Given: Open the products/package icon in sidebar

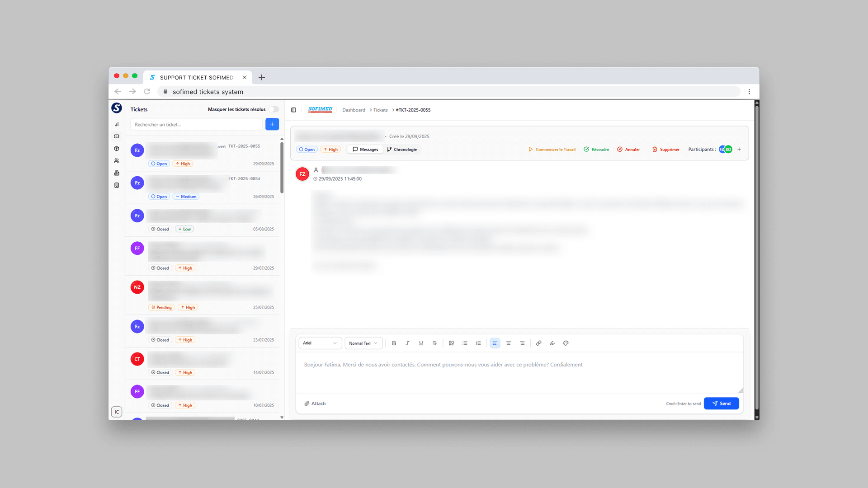Looking at the screenshot, I should click(x=117, y=148).
